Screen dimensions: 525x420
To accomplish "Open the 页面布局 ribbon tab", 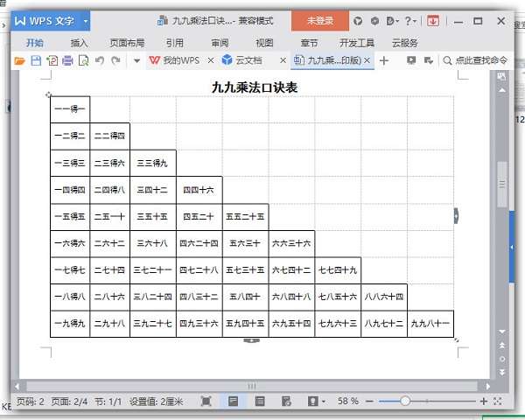I will tap(127, 43).
